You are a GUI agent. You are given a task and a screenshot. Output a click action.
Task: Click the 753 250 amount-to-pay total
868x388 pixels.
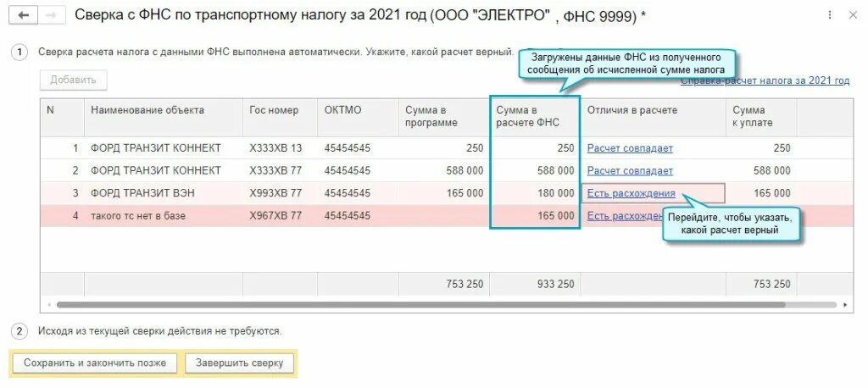coord(761,284)
